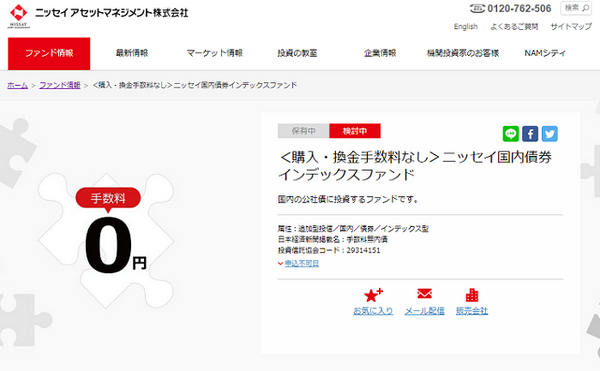Open the 投資の教室 menu

[x=297, y=53]
